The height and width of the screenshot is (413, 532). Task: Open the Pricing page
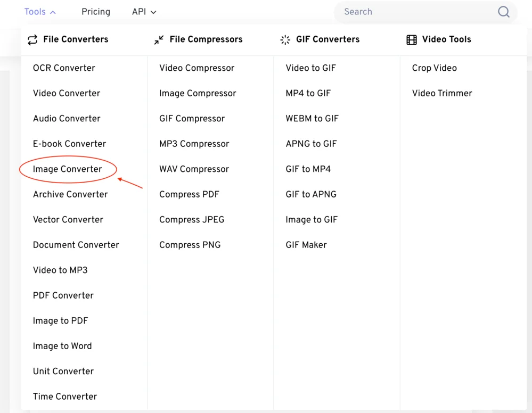pyautogui.click(x=96, y=12)
